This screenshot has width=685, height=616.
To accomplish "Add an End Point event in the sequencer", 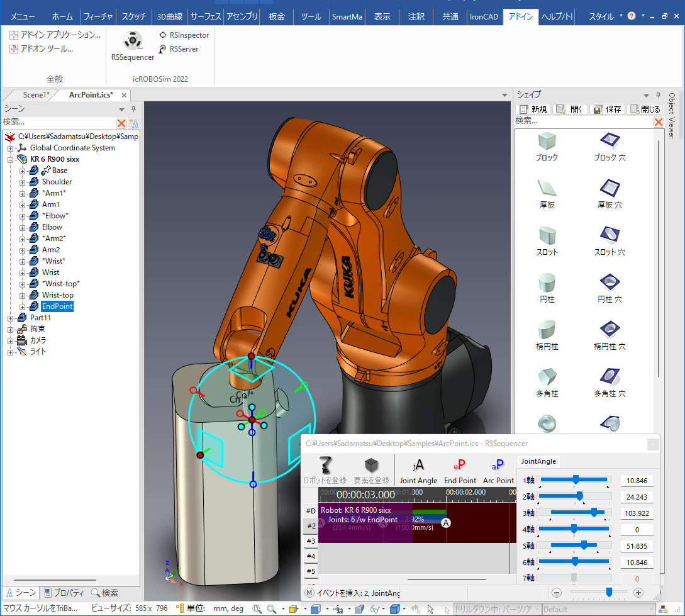I will click(x=460, y=471).
